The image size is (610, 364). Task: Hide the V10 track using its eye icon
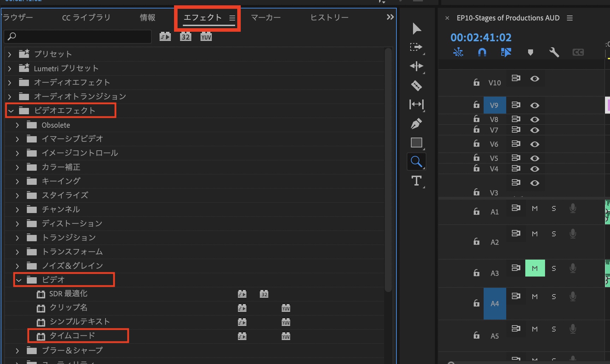coord(534,79)
